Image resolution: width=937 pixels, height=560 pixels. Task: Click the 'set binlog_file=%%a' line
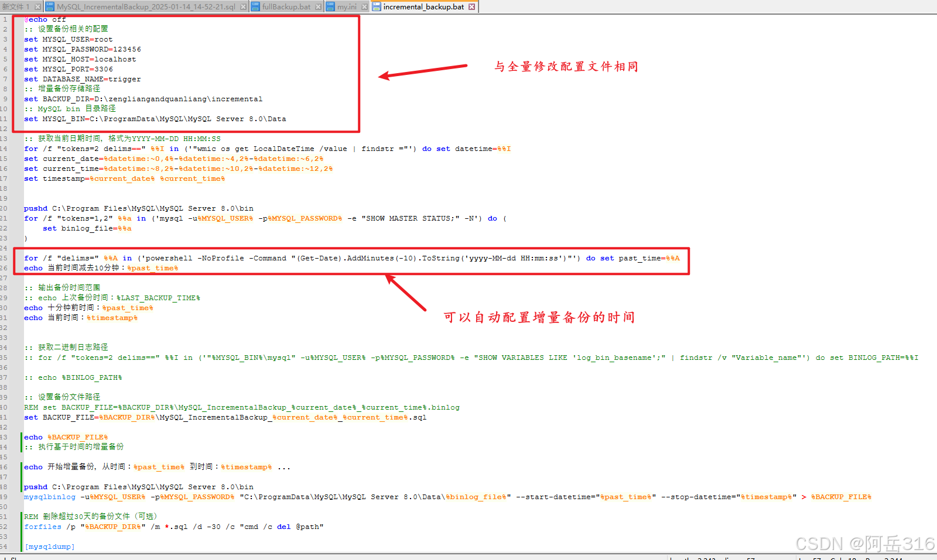click(x=87, y=228)
